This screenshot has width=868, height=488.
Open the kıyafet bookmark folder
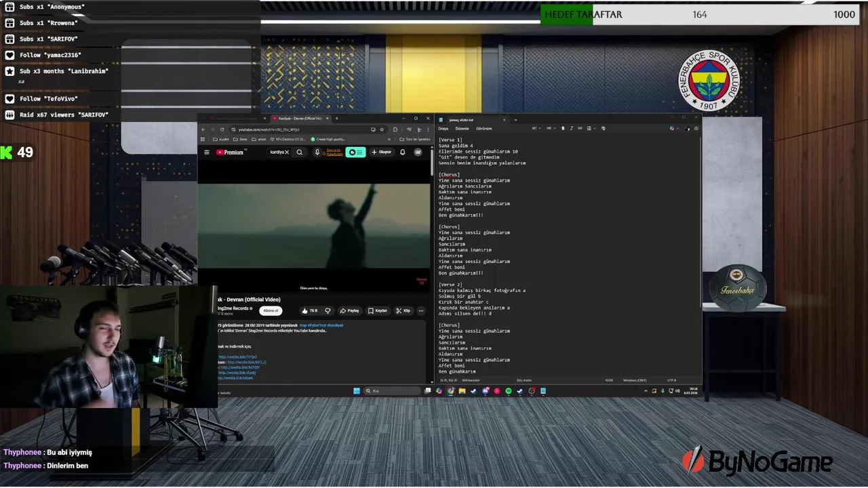pos(221,139)
